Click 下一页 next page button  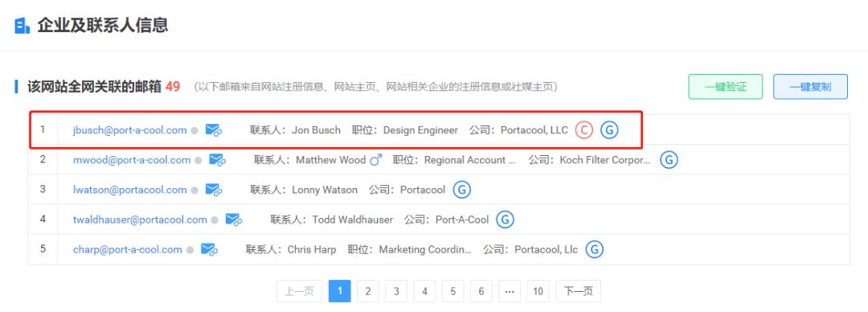coord(578,291)
